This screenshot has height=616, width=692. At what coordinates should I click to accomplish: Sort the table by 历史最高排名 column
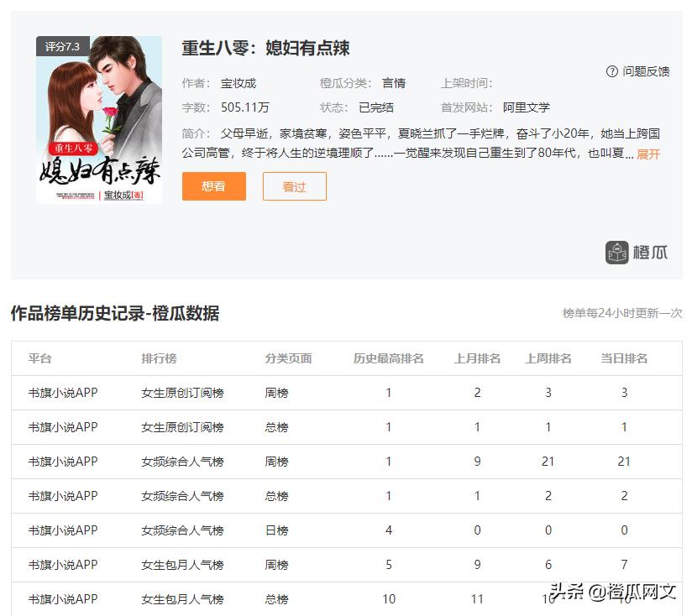pos(386,358)
